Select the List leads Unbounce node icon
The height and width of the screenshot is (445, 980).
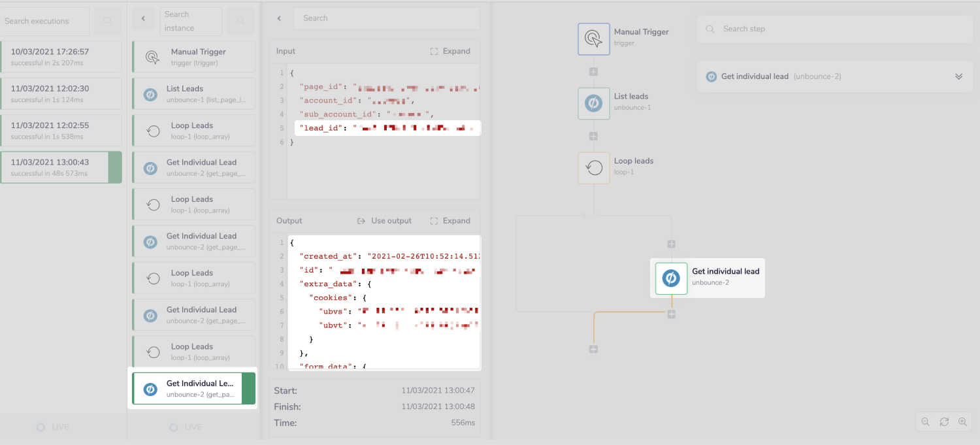(x=593, y=103)
